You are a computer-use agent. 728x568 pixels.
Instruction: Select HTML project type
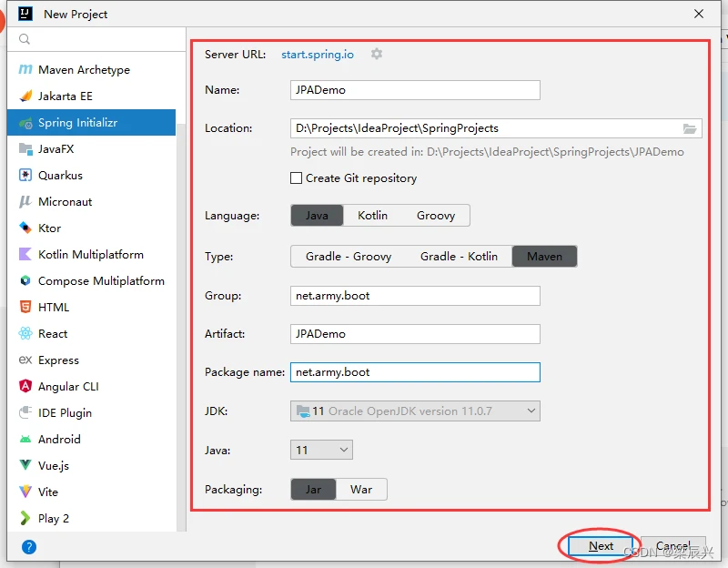(x=92, y=307)
